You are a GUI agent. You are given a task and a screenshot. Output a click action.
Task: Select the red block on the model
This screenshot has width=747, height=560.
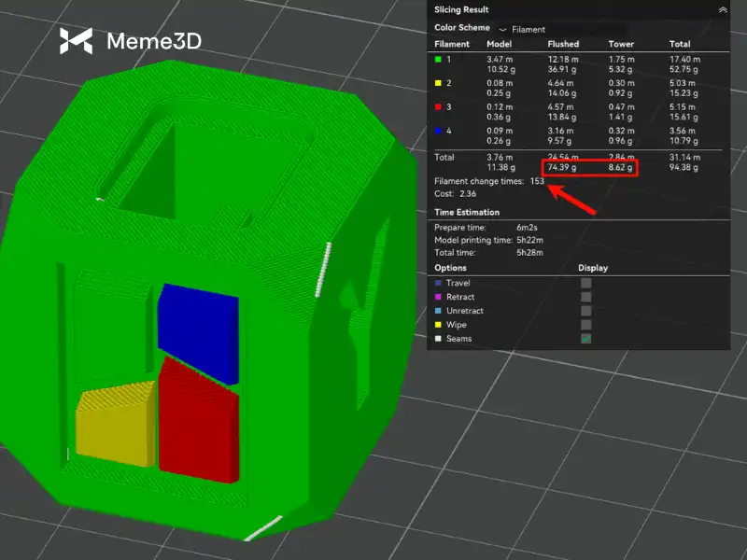tap(197, 420)
